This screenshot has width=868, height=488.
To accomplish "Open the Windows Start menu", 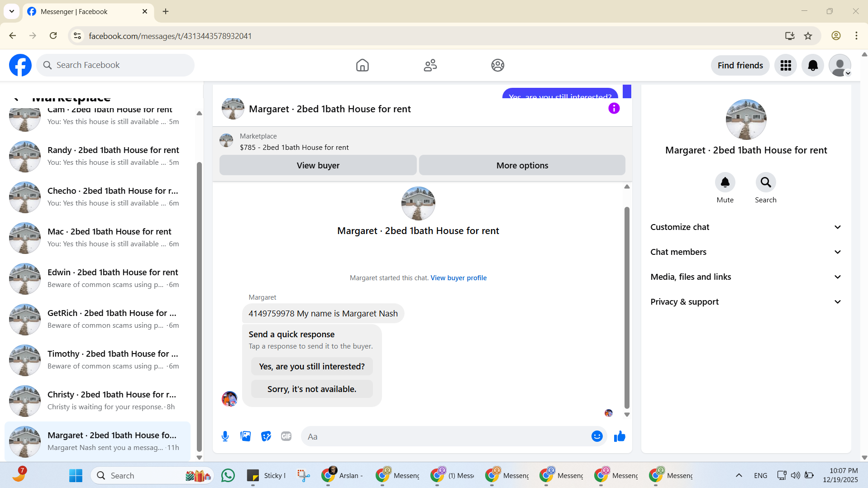I will (76, 475).
